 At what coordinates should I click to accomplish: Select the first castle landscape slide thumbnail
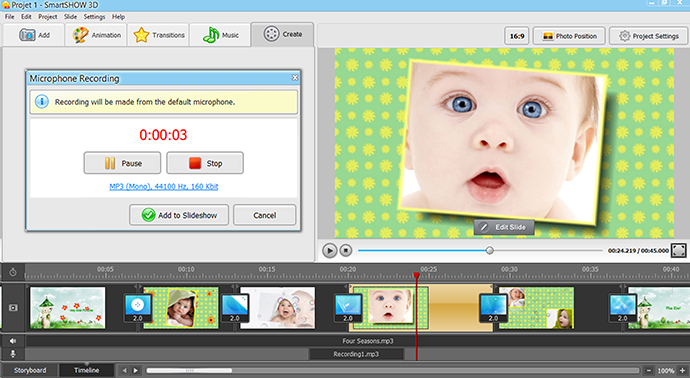coord(68,308)
